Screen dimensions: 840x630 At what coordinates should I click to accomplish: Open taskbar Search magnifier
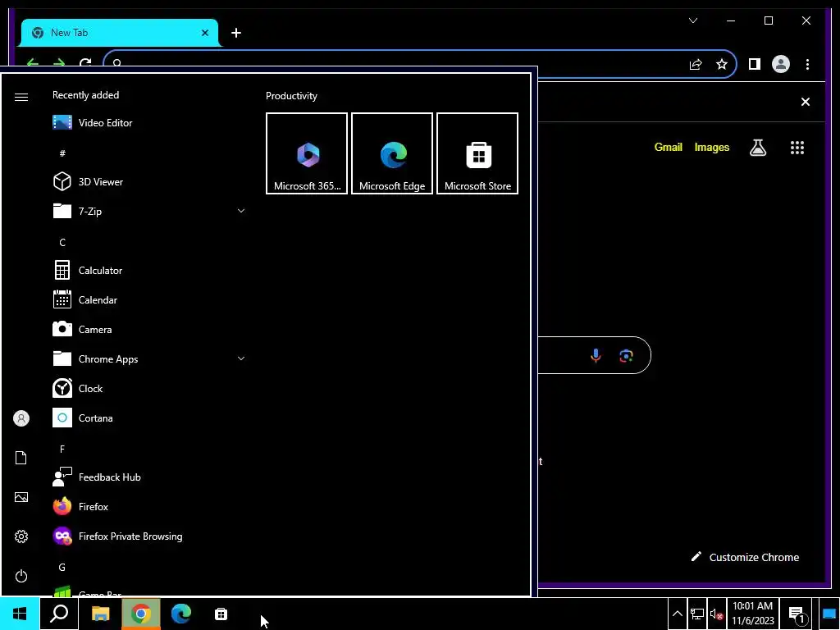click(x=59, y=614)
